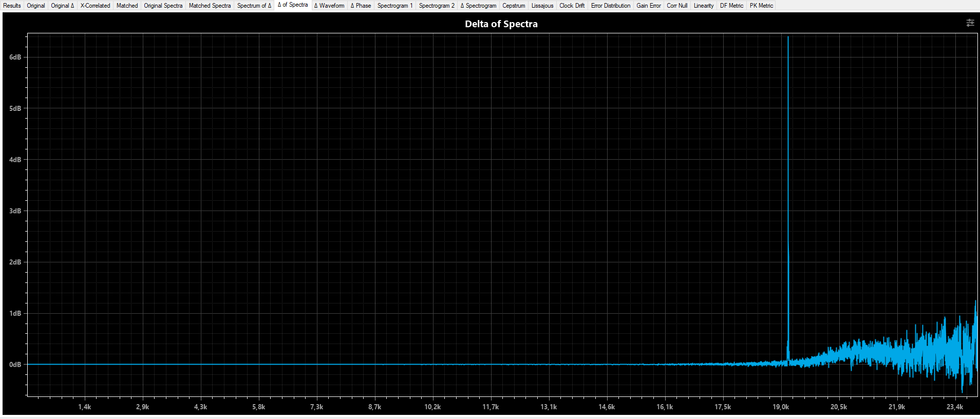Switch to the Gain Error tab

pos(649,6)
